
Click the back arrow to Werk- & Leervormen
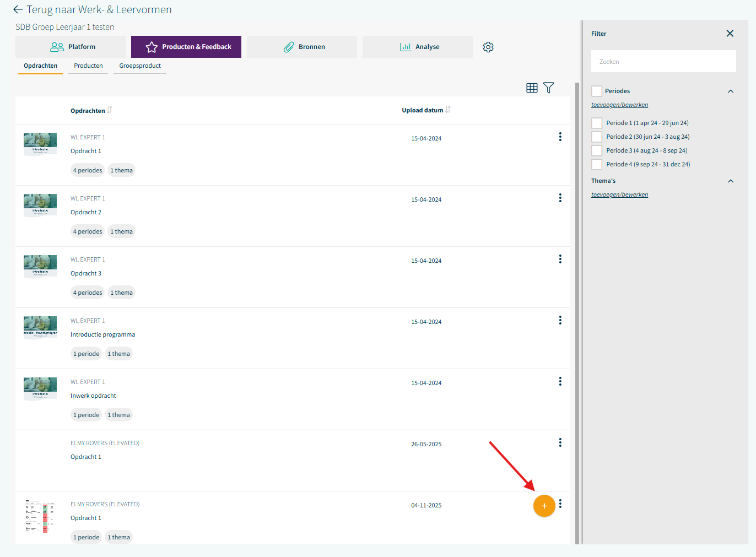[x=18, y=9]
